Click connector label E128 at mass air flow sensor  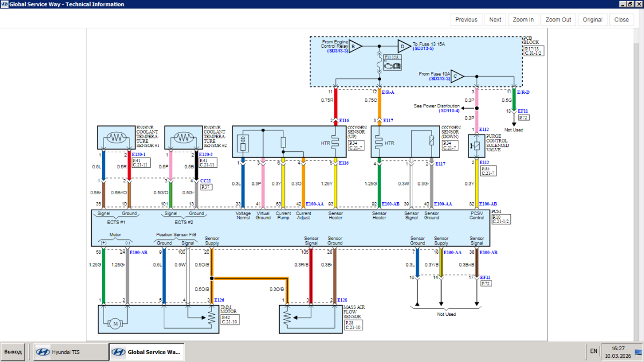coord(343,300)
